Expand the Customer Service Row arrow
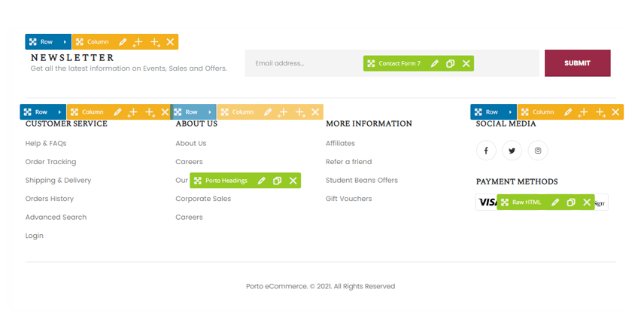Viewport: 644px width, 335px height. 59,112
